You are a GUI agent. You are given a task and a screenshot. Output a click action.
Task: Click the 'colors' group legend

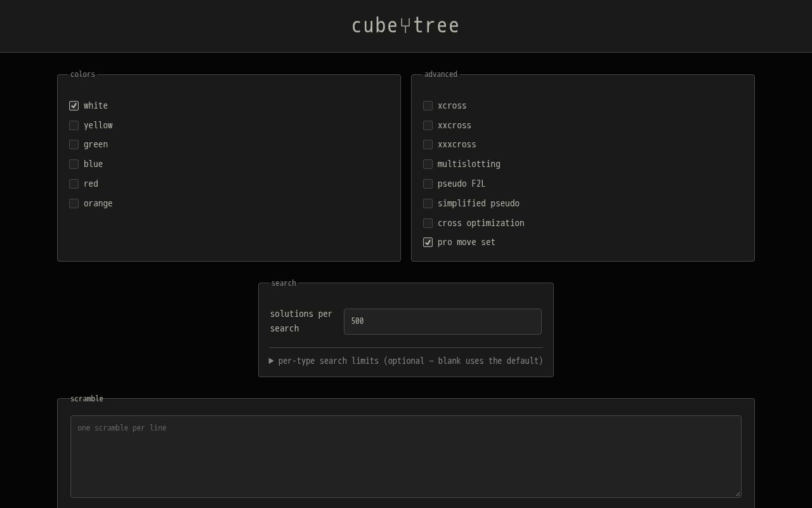pos(82,74)
